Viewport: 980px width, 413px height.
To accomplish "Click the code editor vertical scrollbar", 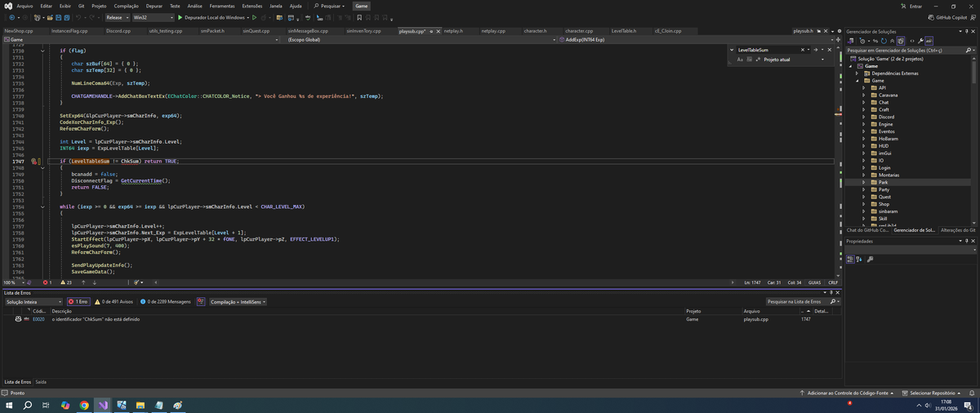I will (838, 163).
